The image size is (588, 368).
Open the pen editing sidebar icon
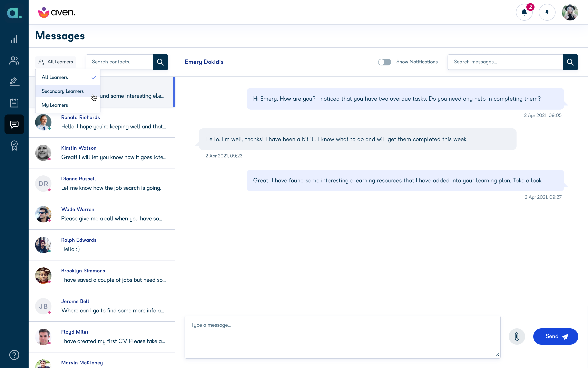[14, 82]
